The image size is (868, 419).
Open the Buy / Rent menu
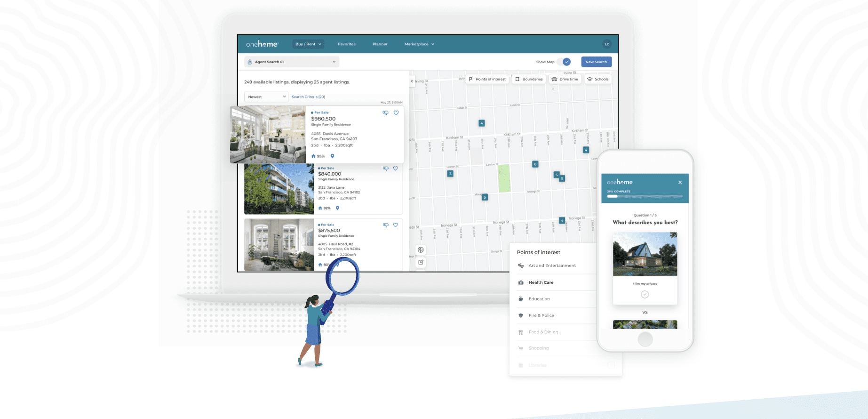(308, 44)
